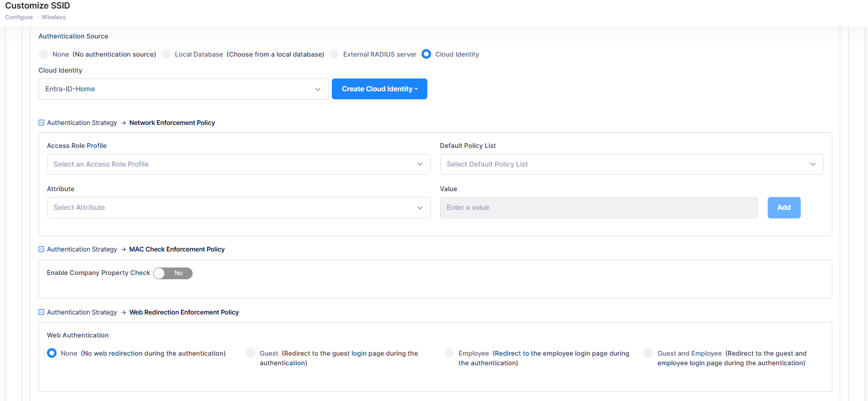Select External RADIUS server option
This screenshot has width=868, height=401.
[335, 54]
